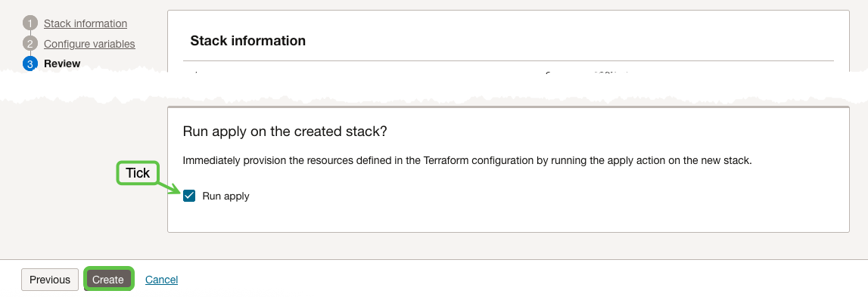Click the green arrow pointing at the checkbox
This screenshot has height=297, width=868.
170,188
